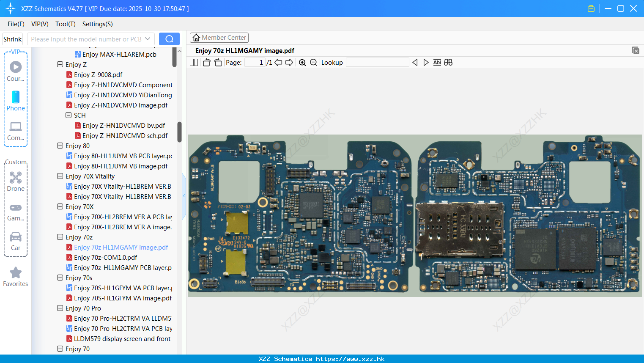Rotate the page clockwise
This screenshot has height=363, width=644.
click(218, 63)
